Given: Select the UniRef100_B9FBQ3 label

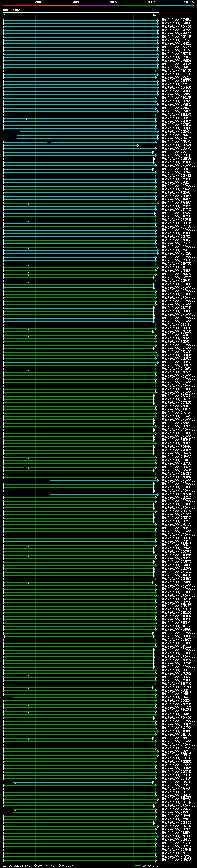Looking at the screenshot, I should click(x=177, y=91).
